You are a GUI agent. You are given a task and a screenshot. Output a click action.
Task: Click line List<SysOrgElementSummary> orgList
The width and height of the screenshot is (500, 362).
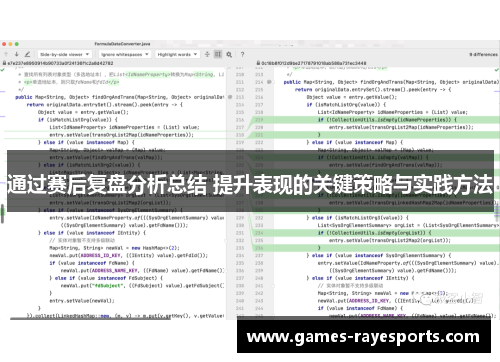(408, 225)
